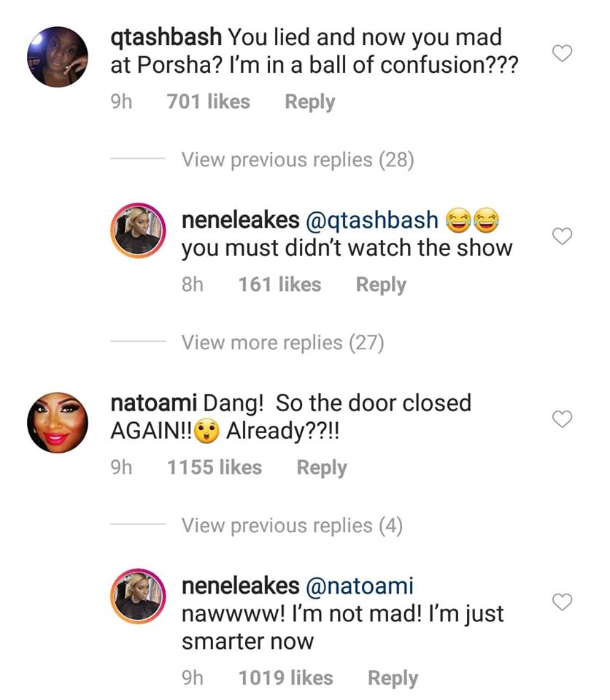
Task: Open the qtashbash username link
Action: (x=166, y=36)
